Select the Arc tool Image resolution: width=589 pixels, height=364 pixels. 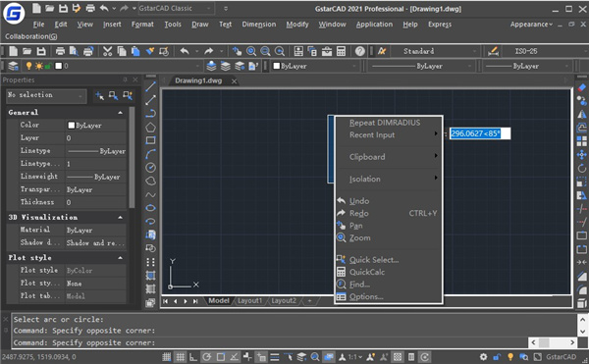pyautogui.click(x=150, y=154)
